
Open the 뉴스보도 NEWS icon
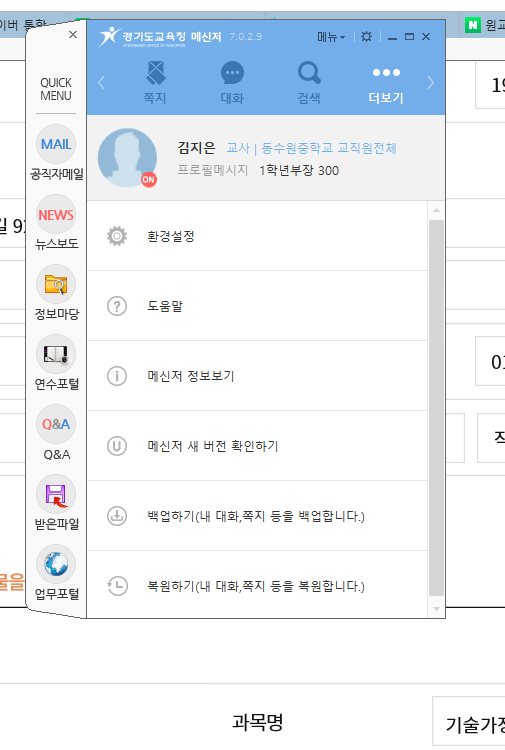tap(56, 214)
